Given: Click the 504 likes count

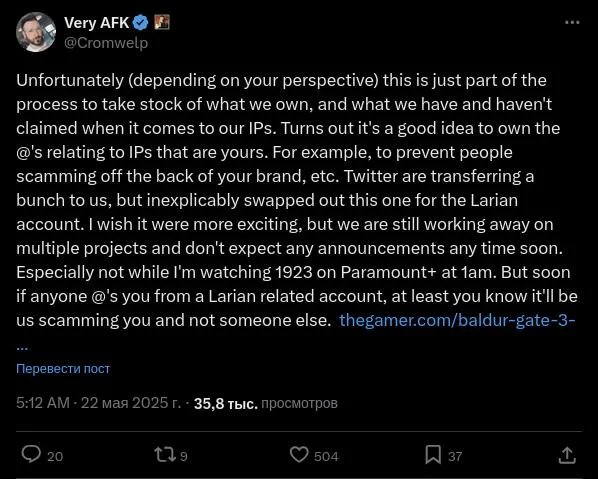Looking at the screenshot, I should pyautogui.click(x=326, y=456).
